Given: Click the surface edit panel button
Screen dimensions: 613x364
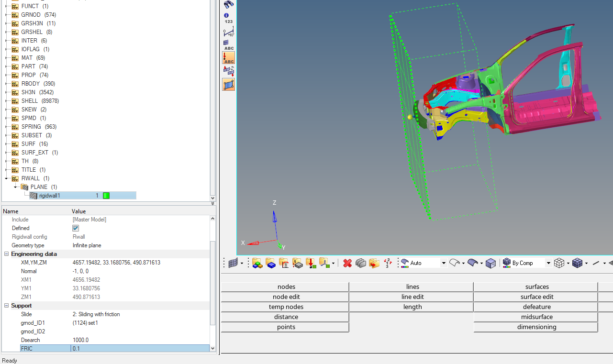Looking at the screenshot, I should tap(537, 297).
